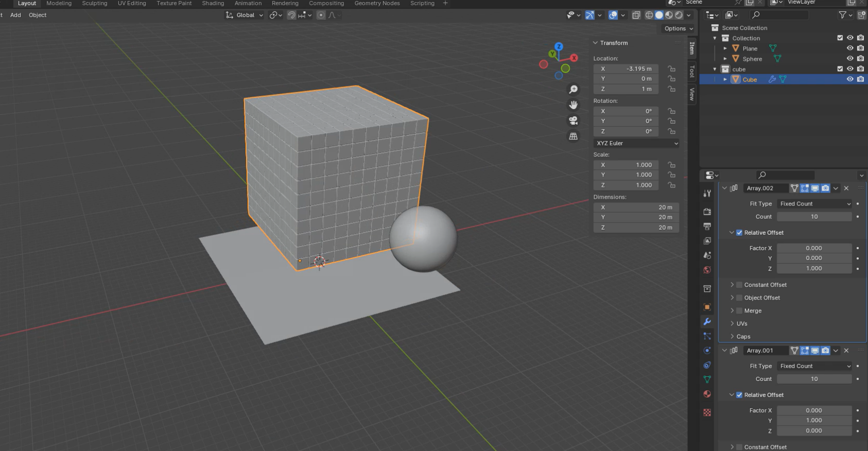The image size is (868, 451).
Task: Exclude Collection from view layer checkbox
Action: [840, 38]
